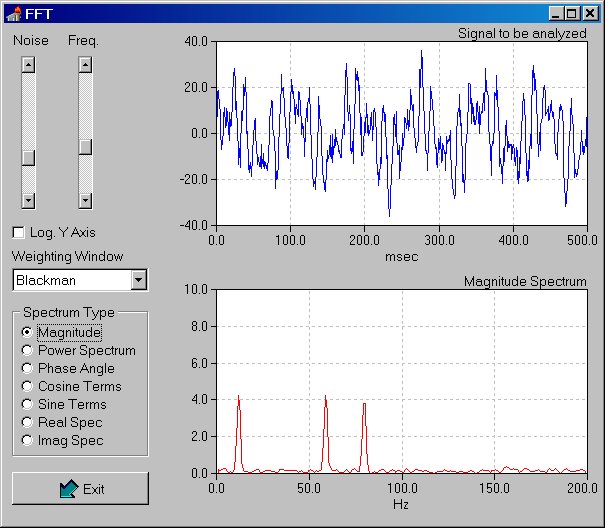Click the 'Noise' label

[x=31, y=40]
